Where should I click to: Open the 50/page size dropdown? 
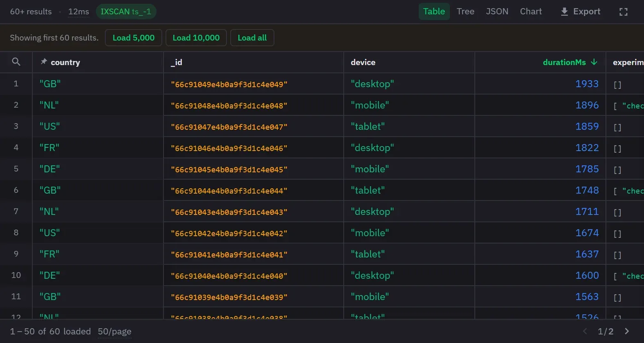point(115,332)
